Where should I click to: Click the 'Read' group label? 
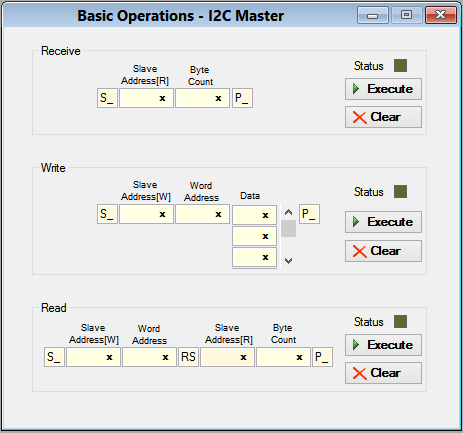tap(54, 308)
